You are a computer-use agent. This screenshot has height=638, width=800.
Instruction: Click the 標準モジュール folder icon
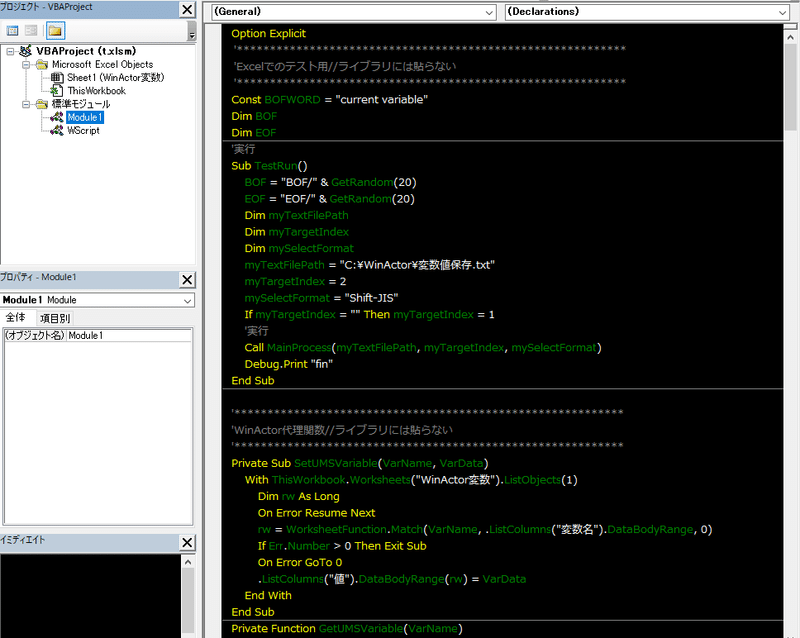coord(42,103)
